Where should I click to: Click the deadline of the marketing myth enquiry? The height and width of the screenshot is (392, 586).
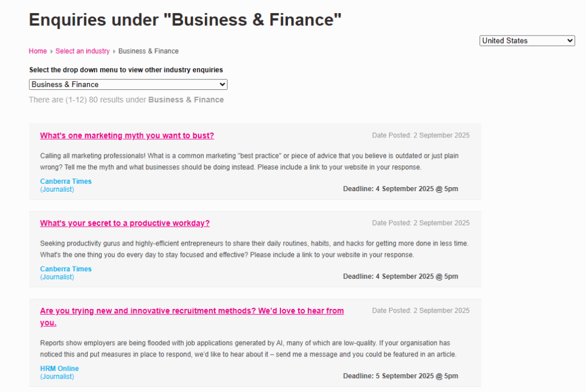click(401, 189)
